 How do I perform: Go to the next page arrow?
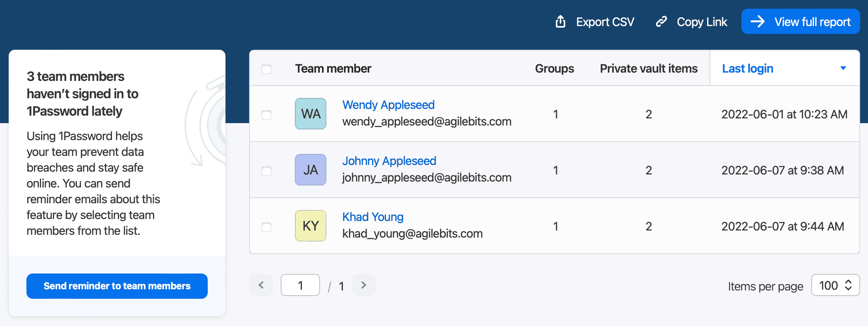[364, 285]
